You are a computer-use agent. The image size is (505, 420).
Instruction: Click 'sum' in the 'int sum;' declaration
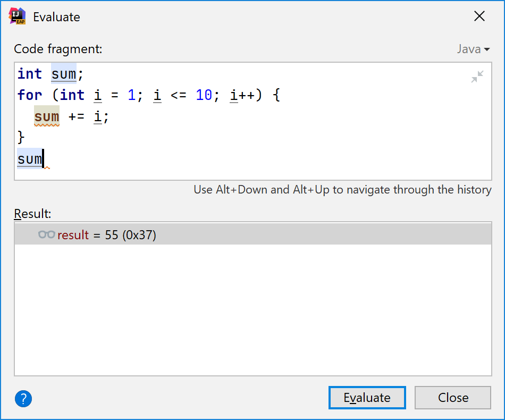64,74
